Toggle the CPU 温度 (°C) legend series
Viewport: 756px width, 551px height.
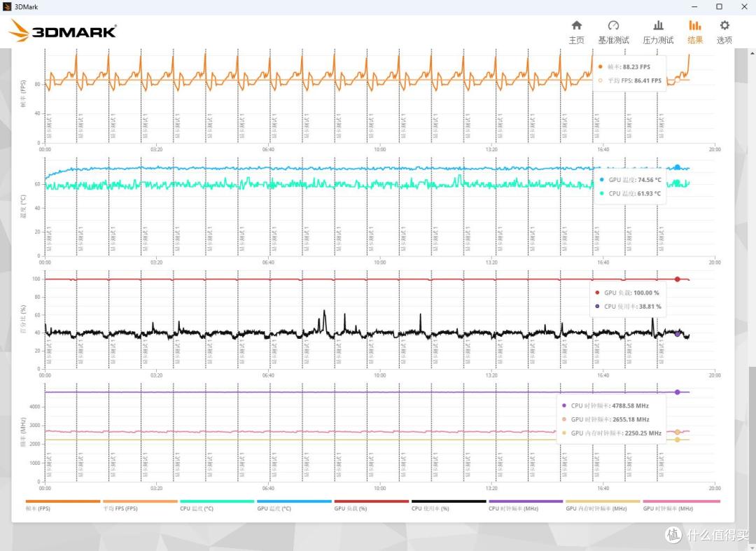click(x=217, y=505)
